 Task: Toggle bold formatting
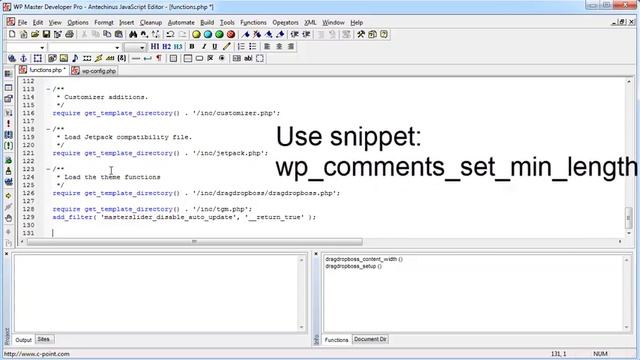click(191, 47)
